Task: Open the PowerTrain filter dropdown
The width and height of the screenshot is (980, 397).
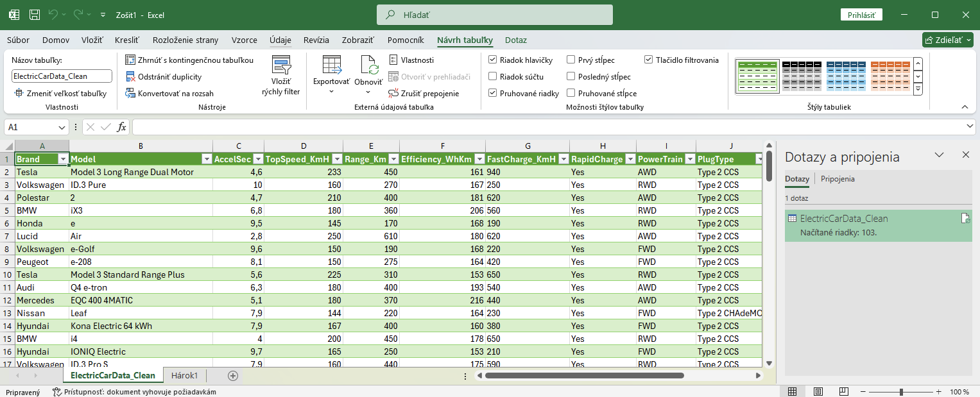Action: pos(690,159)
